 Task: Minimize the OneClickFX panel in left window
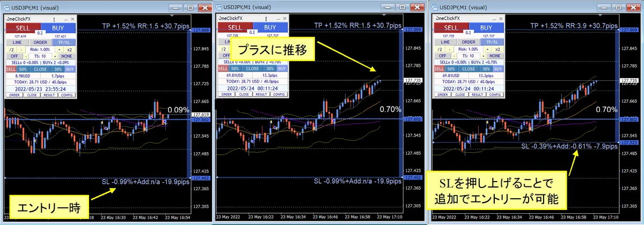click(x=67, y=19)
